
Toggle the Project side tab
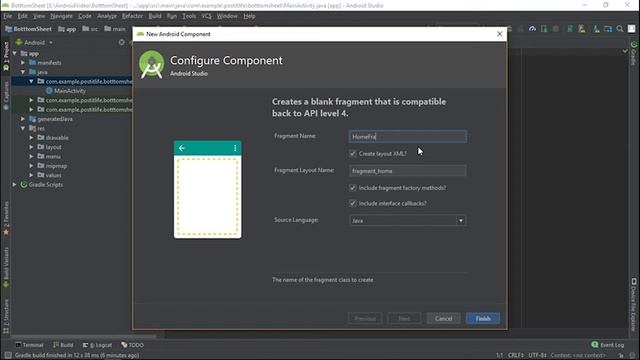point(6,56)
